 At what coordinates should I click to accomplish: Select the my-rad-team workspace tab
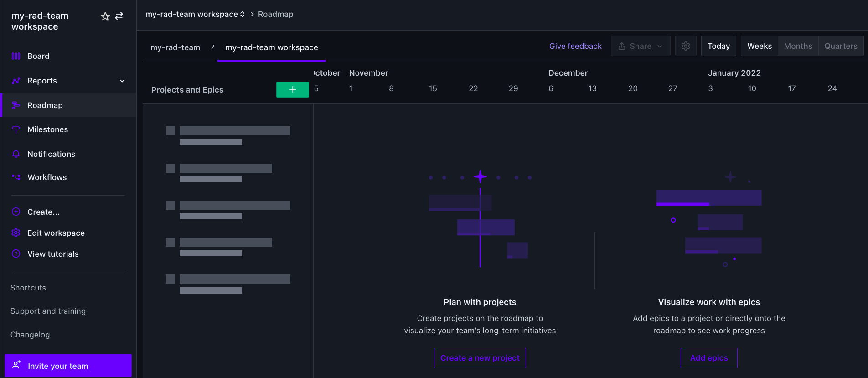pos(272,47)
